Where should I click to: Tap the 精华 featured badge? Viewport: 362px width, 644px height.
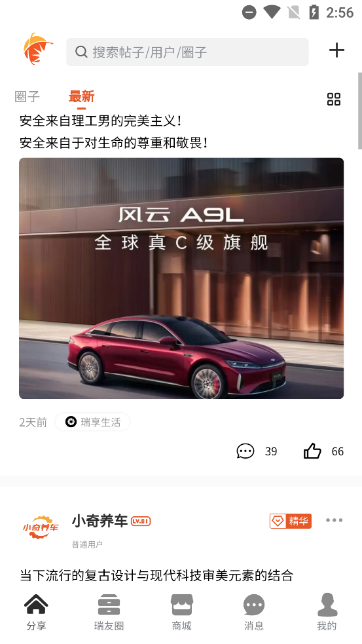tap(290, 521)
